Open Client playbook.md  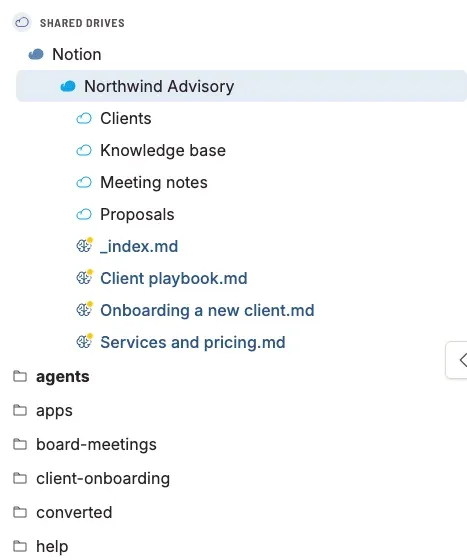point(174,278)
